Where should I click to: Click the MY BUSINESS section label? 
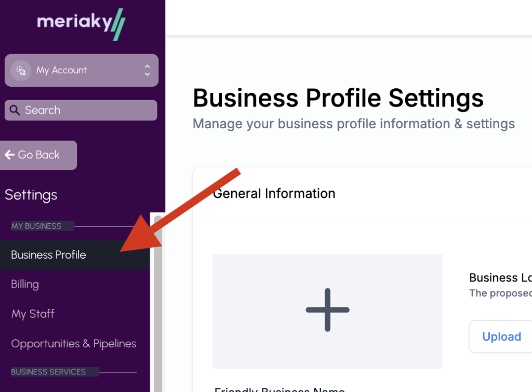[x=36, y=226]
